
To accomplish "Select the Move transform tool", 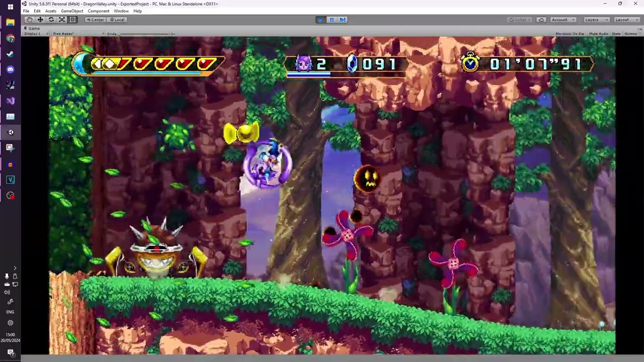I will [x=40, y=20].
